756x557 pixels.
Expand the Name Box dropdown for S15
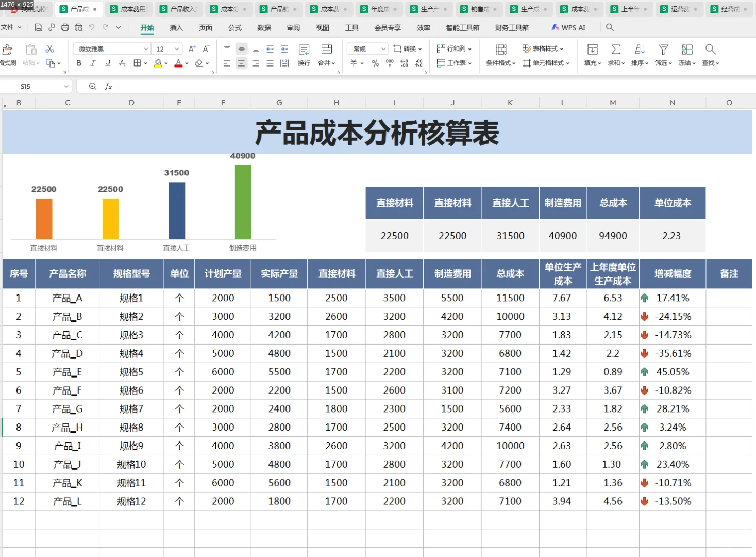click(66, 86)
